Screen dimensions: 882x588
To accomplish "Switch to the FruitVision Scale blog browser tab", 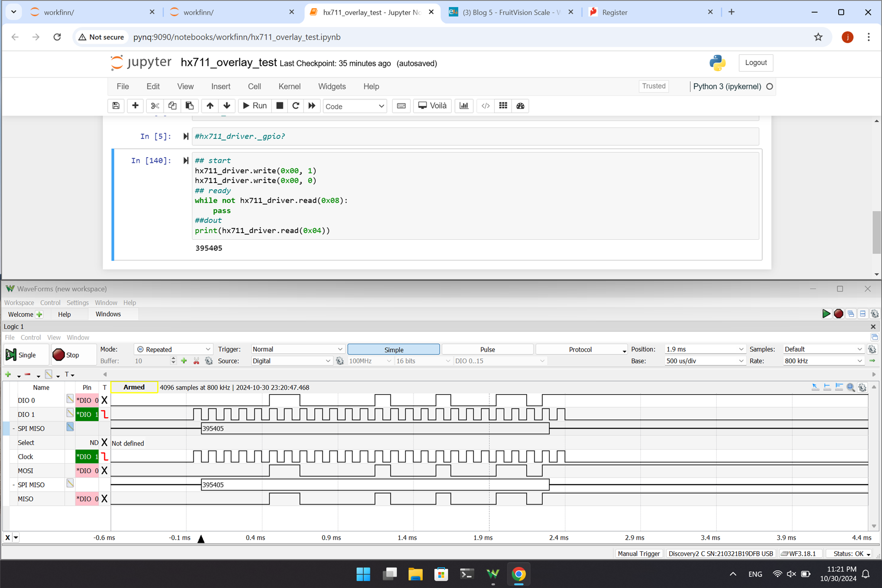I will click(x=511, y=12).
